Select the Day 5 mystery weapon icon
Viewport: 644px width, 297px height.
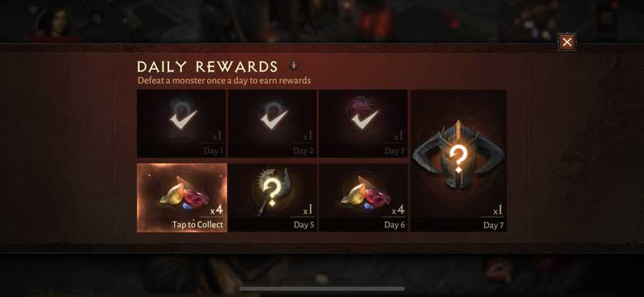tap(273, 191)
